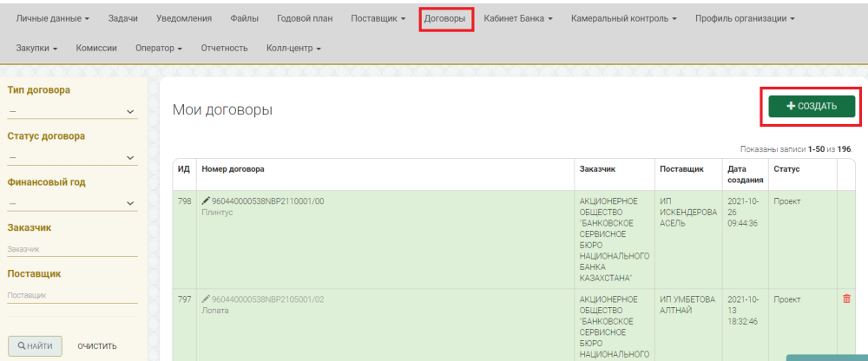Expand the Статус договора dropdown
The width and height of the screenshot is (868, 361).
[72, 157]
